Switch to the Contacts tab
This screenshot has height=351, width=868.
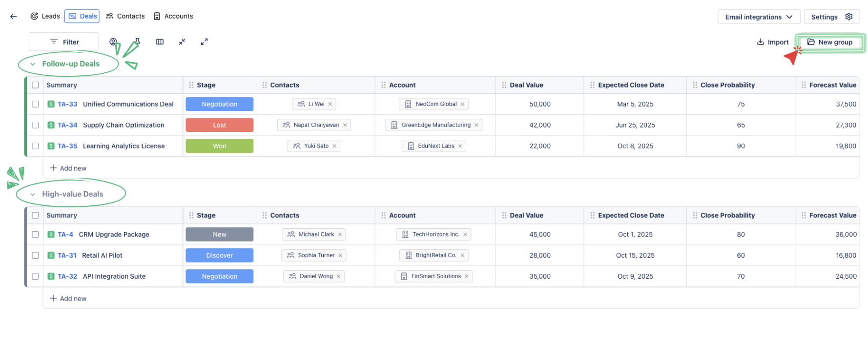(125, 16)
